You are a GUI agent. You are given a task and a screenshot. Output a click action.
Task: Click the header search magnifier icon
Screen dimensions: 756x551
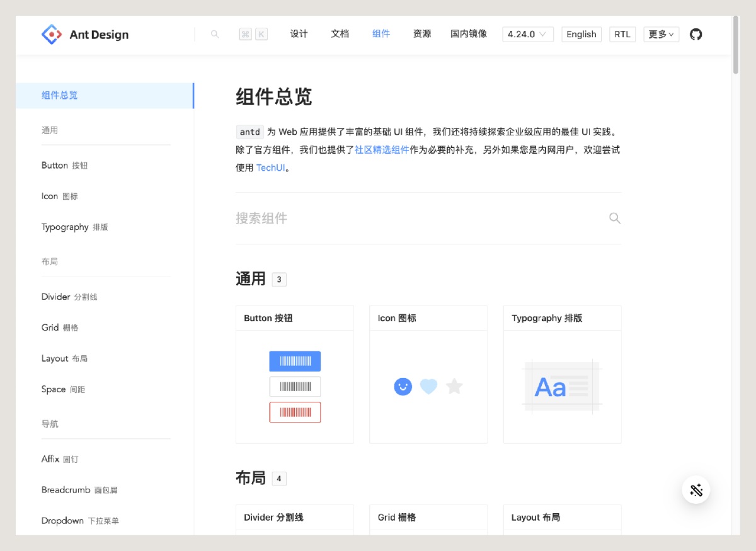[x=215, y=34]
